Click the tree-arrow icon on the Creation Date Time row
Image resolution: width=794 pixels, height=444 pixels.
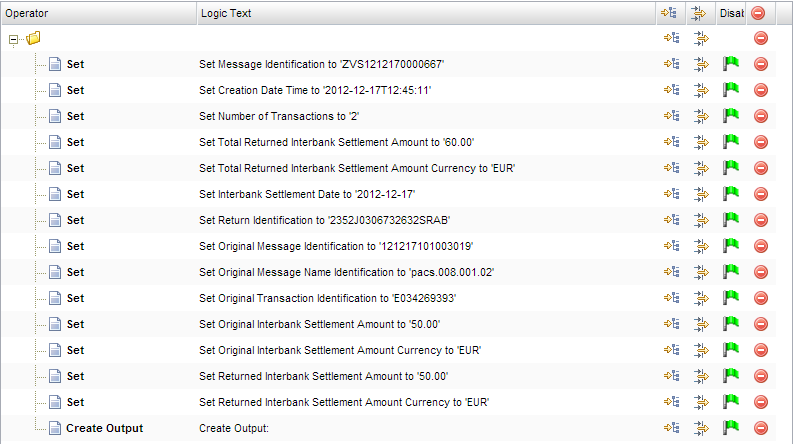(670, 90)
